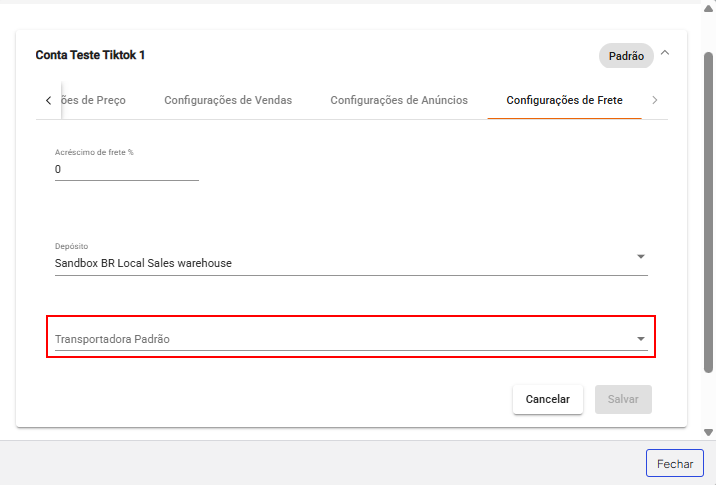Click the scrollbar down arrow

click(708, 432)
